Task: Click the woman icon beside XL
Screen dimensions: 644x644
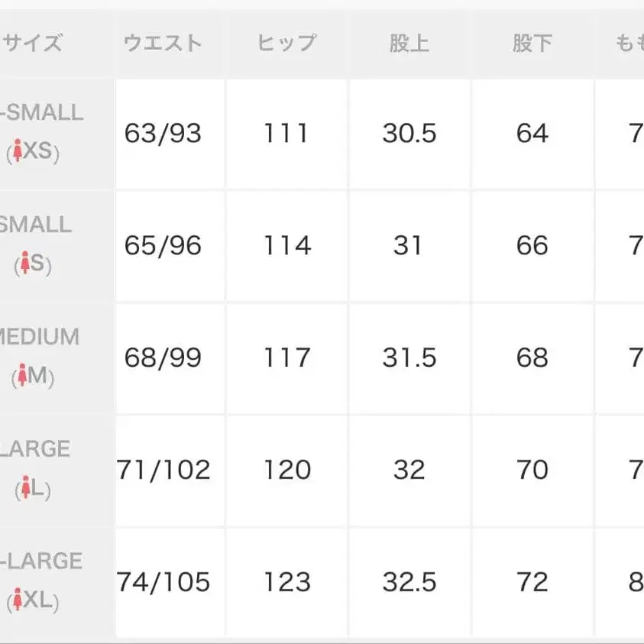Action: point(19,600)
